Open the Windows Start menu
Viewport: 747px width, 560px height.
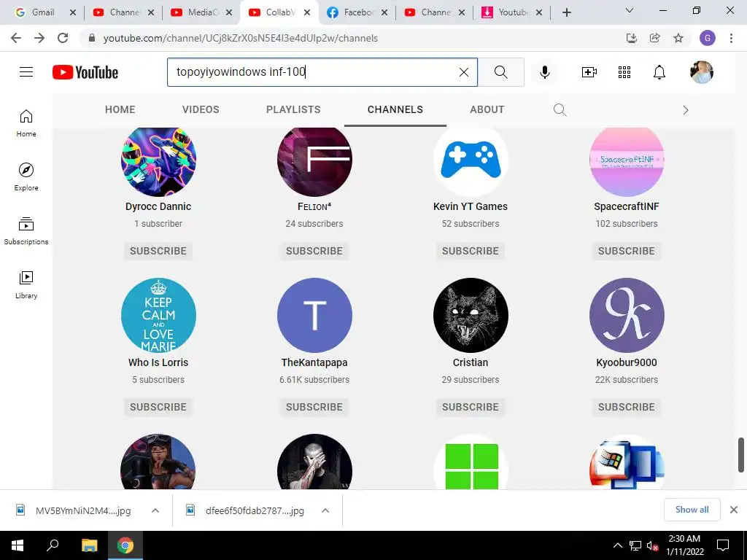[x=18, y=545]
